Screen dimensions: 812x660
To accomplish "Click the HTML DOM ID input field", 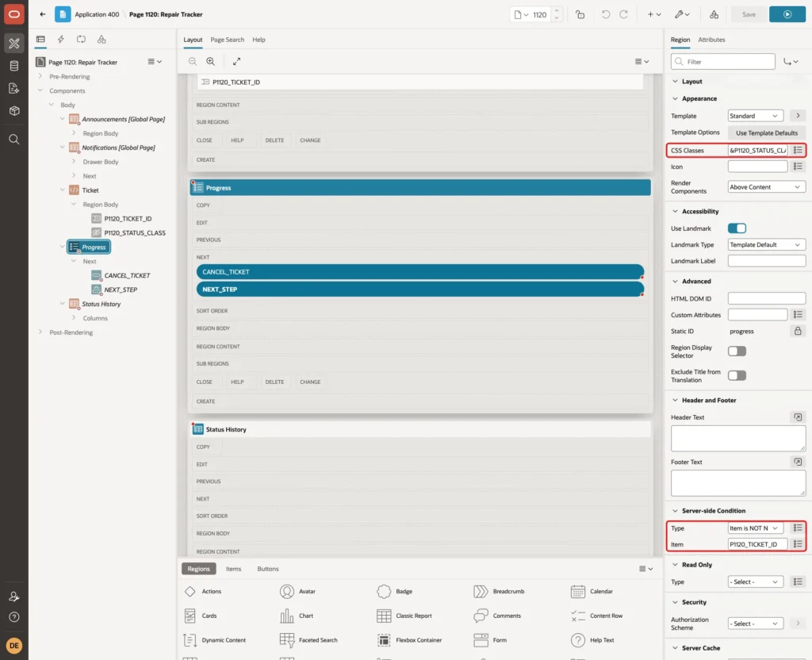I will click(767, 298).
